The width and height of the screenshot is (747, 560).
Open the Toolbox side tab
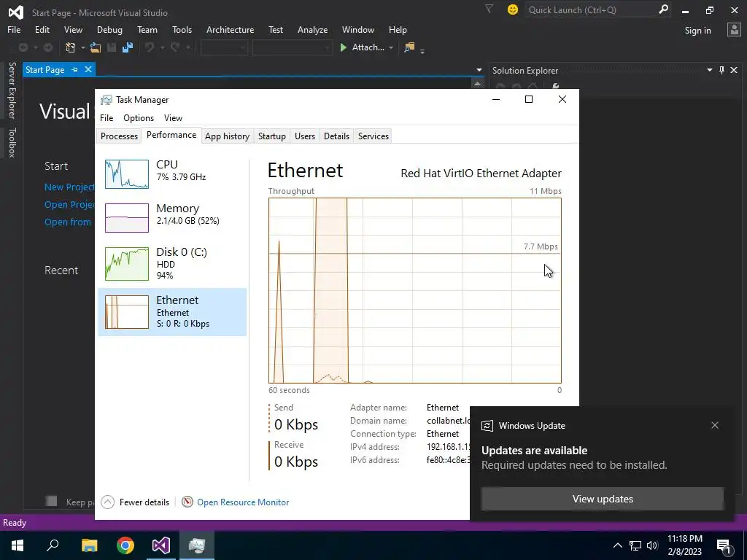click(12, 142)
